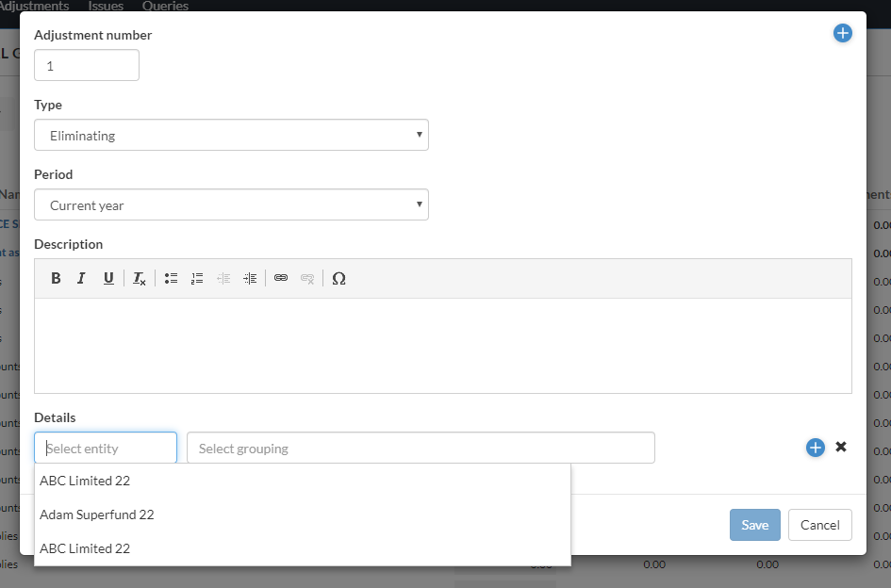This screenshot has width=891, height=588.
Task: Expand the Period dropdown showing Current year
Action: click(231, 204)
